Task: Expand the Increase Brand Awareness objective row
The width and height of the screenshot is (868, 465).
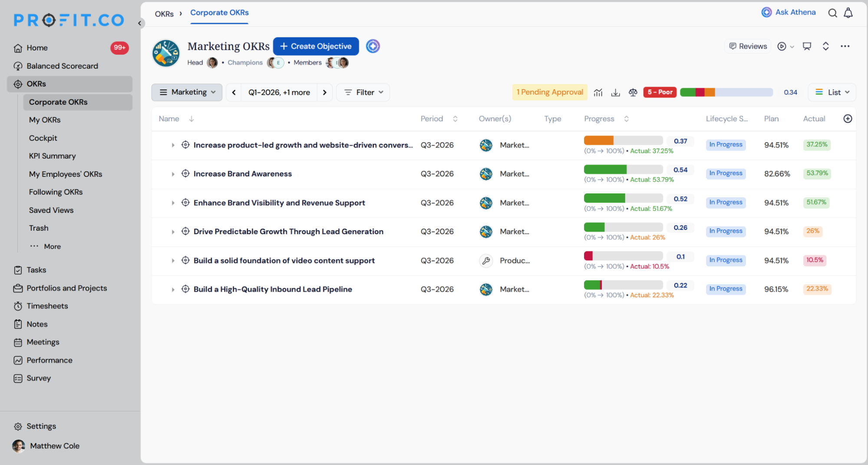Action: point(173,174)
